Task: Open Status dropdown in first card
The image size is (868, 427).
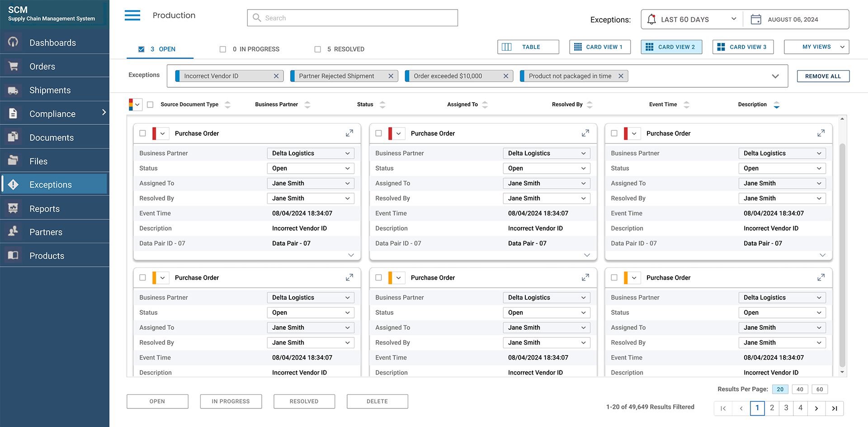Action: pos(310,168)
